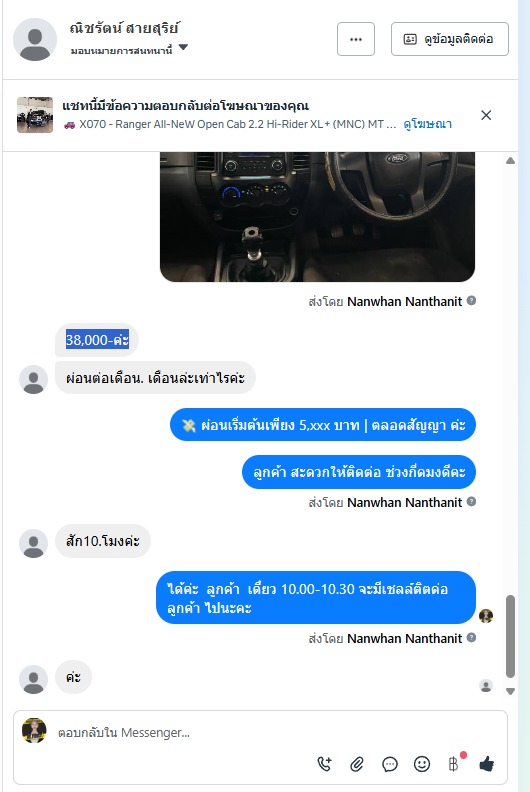
Task: Click the scrollbar thumb in chat
Action: (x=510, y=636)
